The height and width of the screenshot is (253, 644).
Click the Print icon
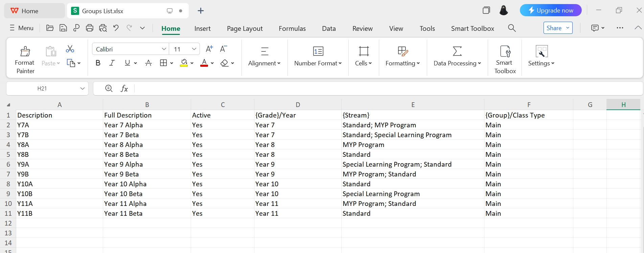(x=90, y=28)
